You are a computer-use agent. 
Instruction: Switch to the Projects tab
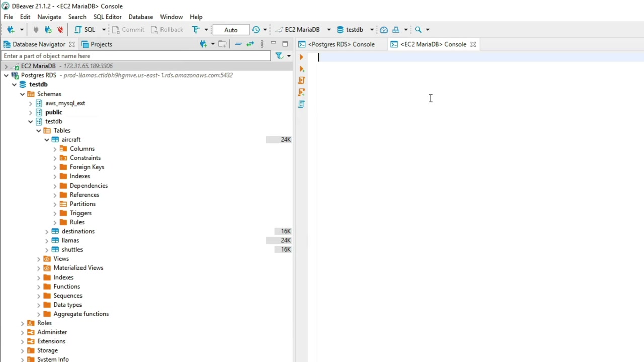97,44
